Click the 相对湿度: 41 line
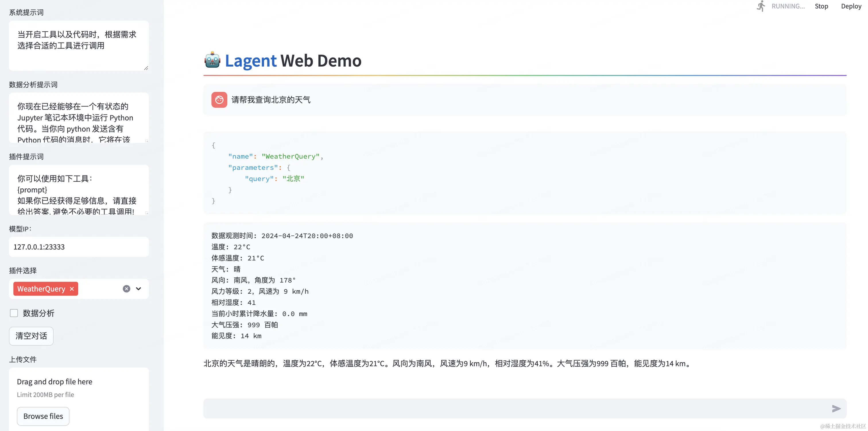Viewport: 868px width, 431px height. tap(233, 303)
